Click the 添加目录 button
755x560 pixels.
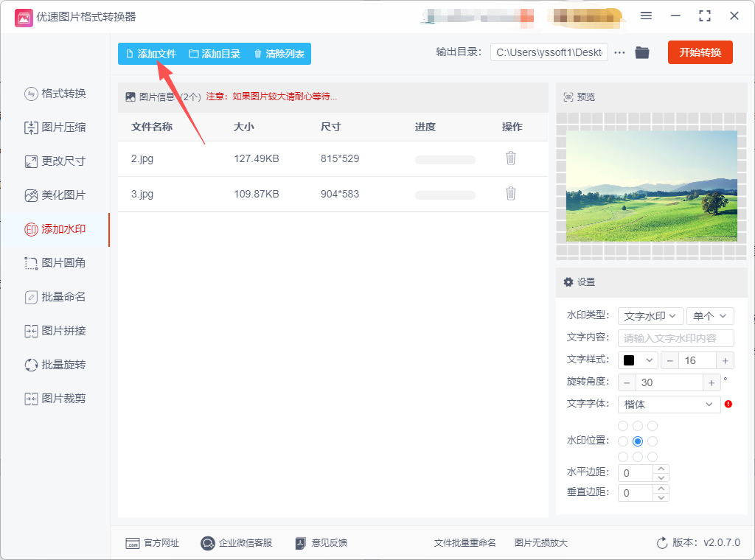[215, 54]
